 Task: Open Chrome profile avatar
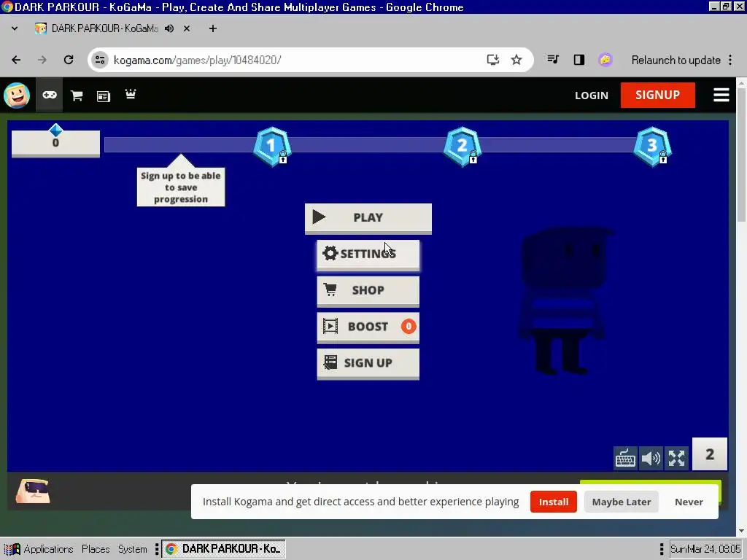(x=605, y=60)
